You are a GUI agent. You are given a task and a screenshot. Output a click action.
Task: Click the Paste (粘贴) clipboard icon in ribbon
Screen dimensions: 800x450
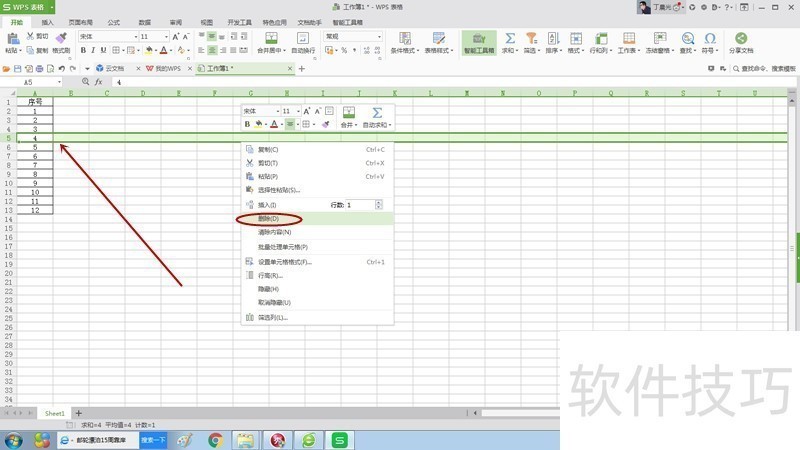(13, 38)
